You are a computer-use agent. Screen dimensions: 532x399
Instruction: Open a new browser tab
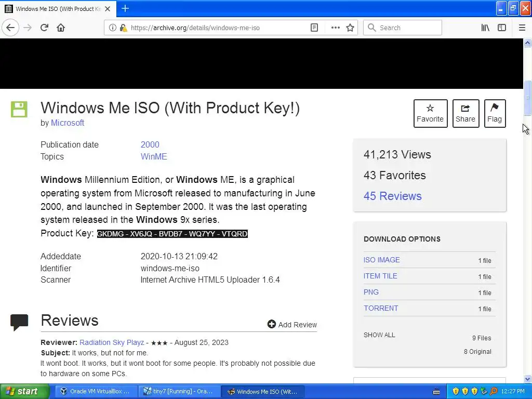click(125, 8)
